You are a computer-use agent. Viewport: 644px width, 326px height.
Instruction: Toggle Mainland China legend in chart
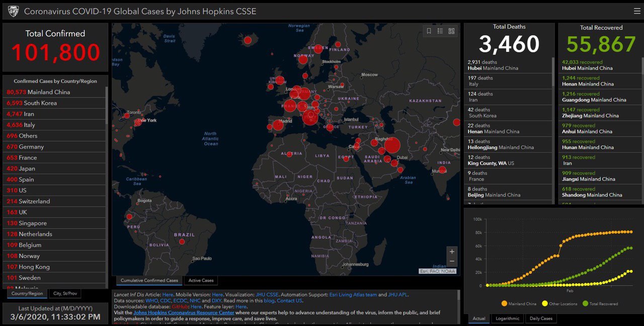coord(519,304)
